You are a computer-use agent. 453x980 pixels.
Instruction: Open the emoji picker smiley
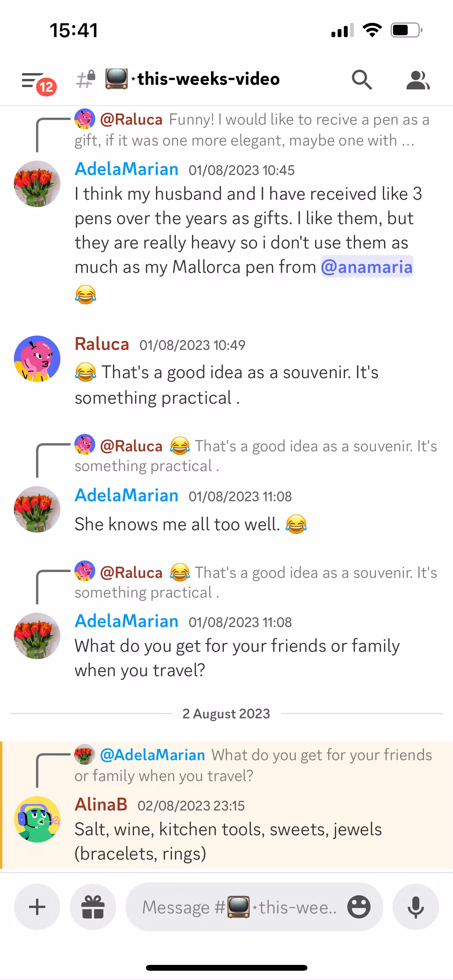(359, 907)
